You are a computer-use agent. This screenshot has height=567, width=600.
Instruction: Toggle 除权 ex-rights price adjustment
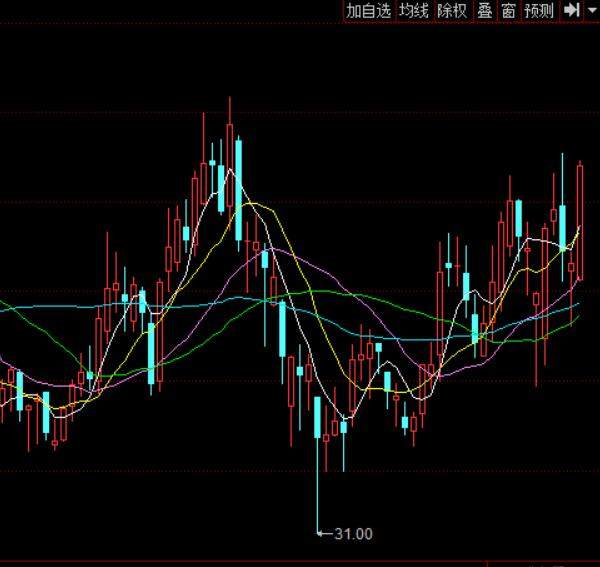click(x=452, y=11)
